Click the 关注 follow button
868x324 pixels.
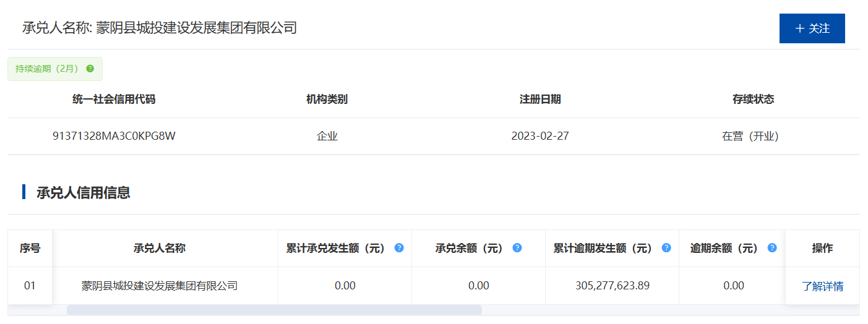tap(812, 28)
